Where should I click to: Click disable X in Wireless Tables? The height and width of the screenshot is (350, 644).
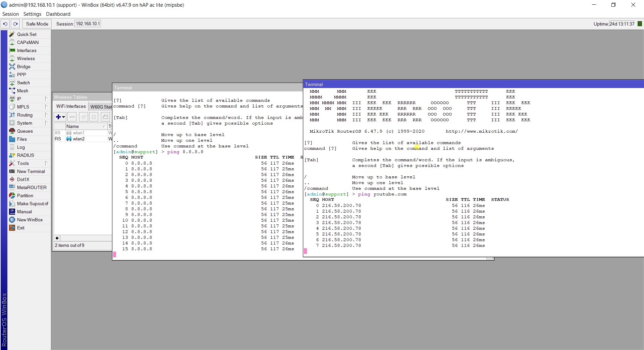coord(94,117)
